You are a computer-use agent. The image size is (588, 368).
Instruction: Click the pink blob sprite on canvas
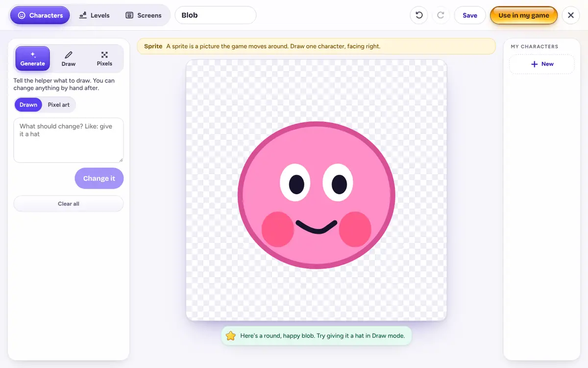(x=317, y=195)
